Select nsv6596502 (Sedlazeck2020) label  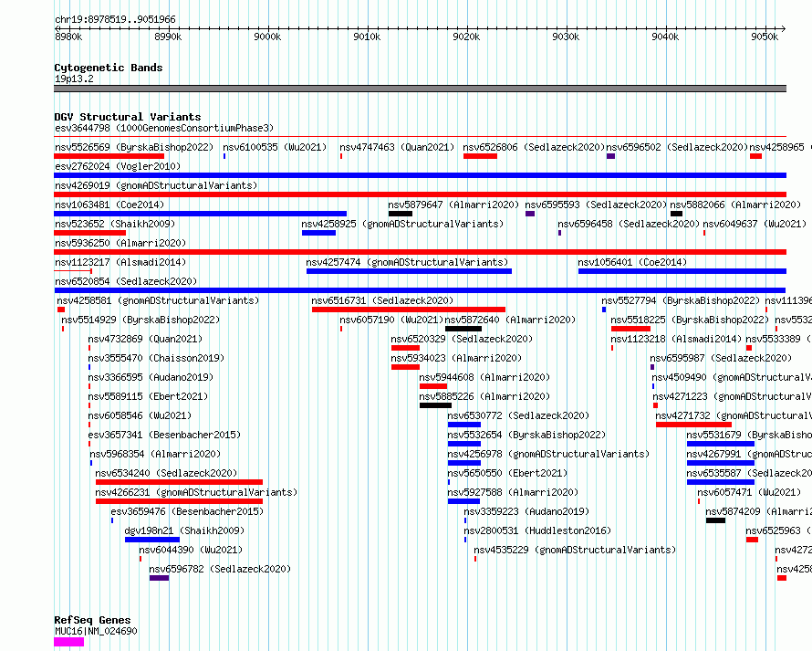[x=677, y=147]
